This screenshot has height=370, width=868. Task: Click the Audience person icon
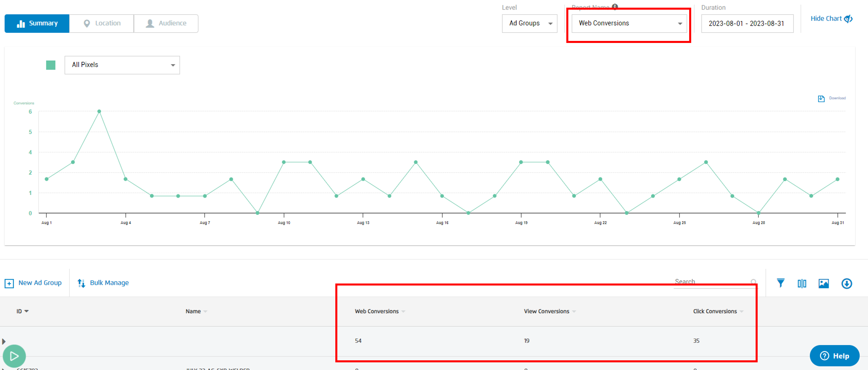150,23
